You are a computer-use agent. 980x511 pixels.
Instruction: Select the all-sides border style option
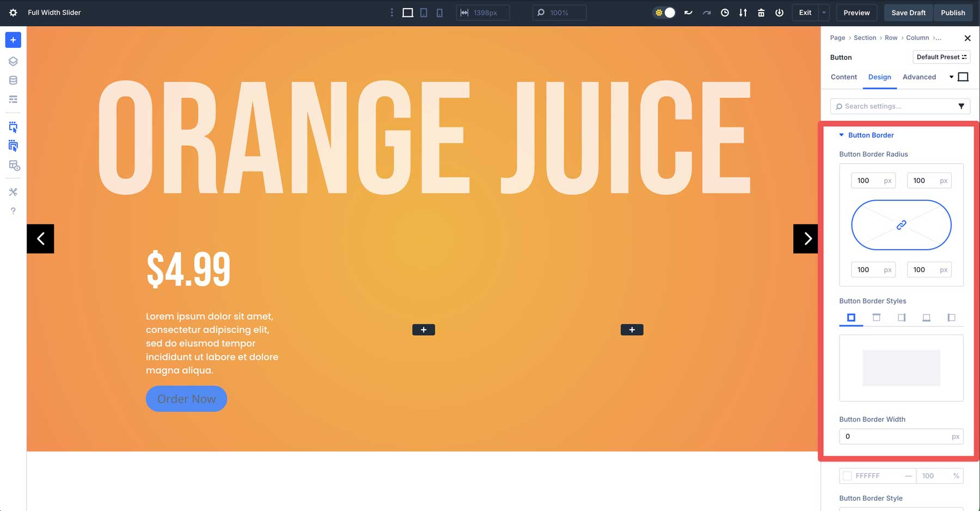coord(852,317)
